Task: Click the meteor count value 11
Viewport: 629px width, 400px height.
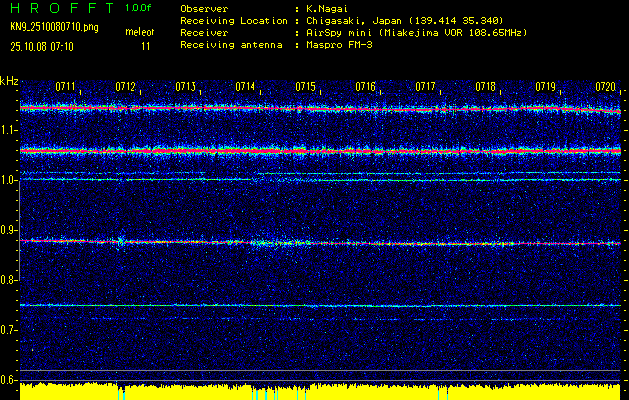Action: pyautogui.click(x=146, y=46)
